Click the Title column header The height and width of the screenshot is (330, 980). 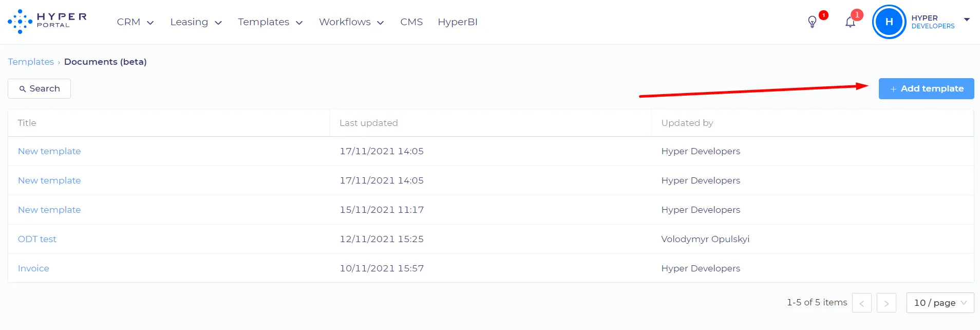[168, 123]
